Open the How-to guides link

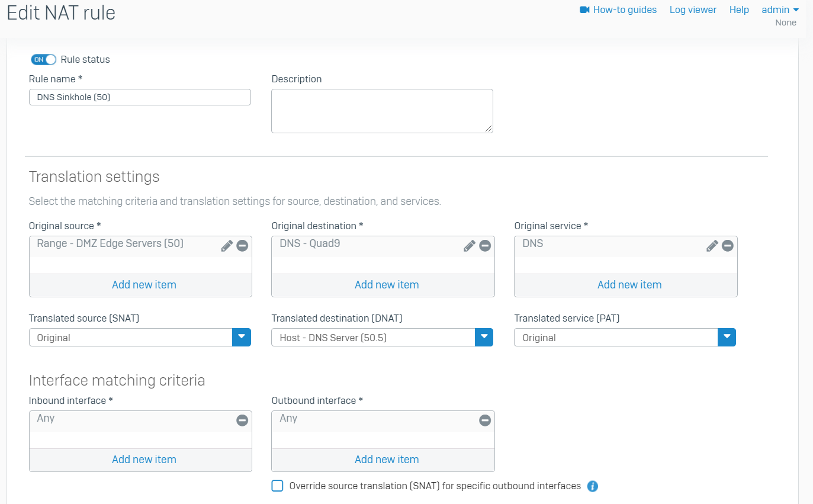[625, 9]
